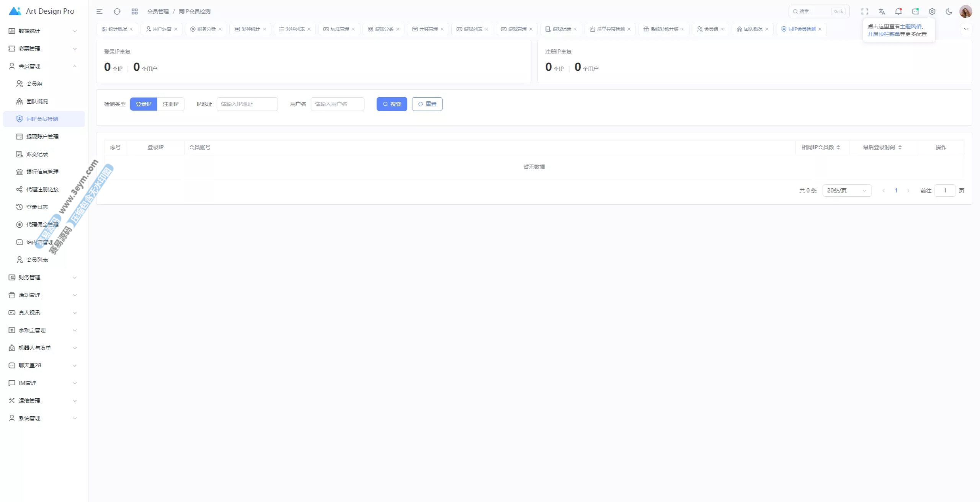Open the language translation icon
Image resolution: width=980 pixels, height=502 pixels.
click(882, 11)
